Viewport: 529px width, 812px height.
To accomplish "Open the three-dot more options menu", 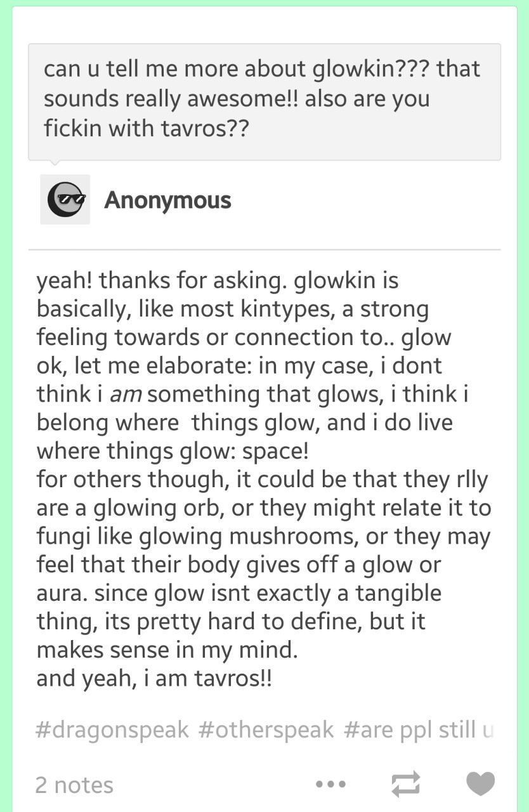I will coord(330,785).
